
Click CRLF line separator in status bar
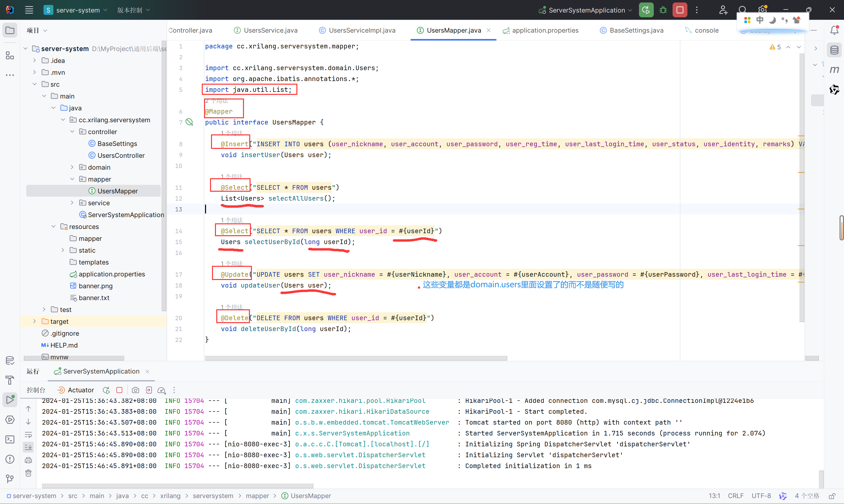[736, 496]
